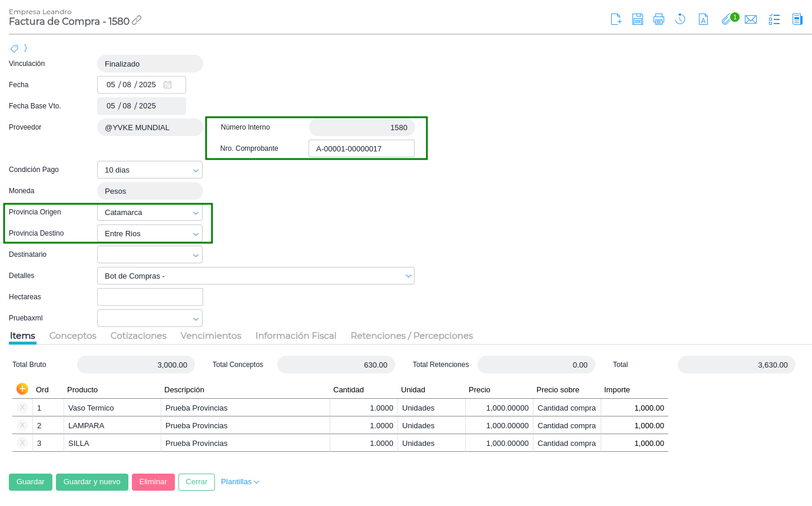This screenshot has width=812, height=506.
Task: Switch to the Conceptos tab
Action: click(x=72, y=336)
